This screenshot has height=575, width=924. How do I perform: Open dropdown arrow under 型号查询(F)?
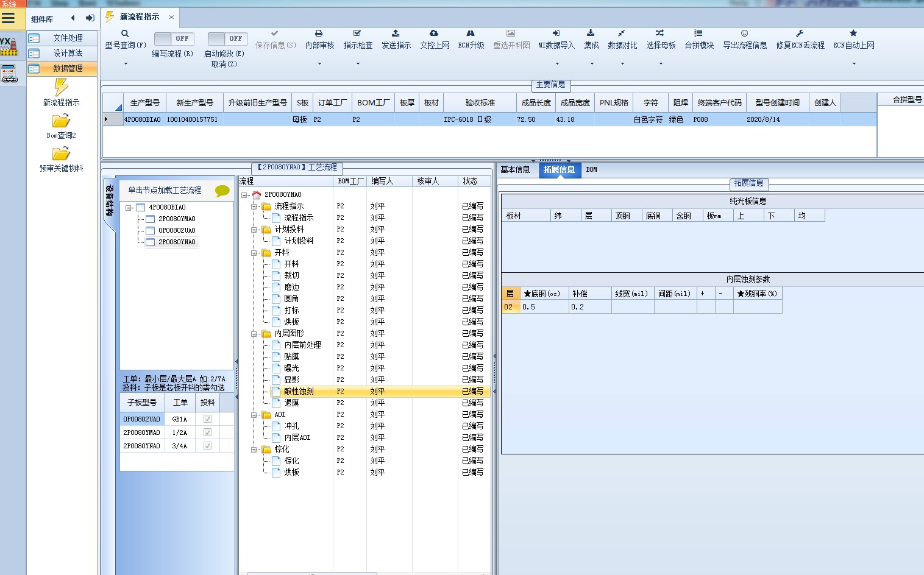tap(126, 63)
